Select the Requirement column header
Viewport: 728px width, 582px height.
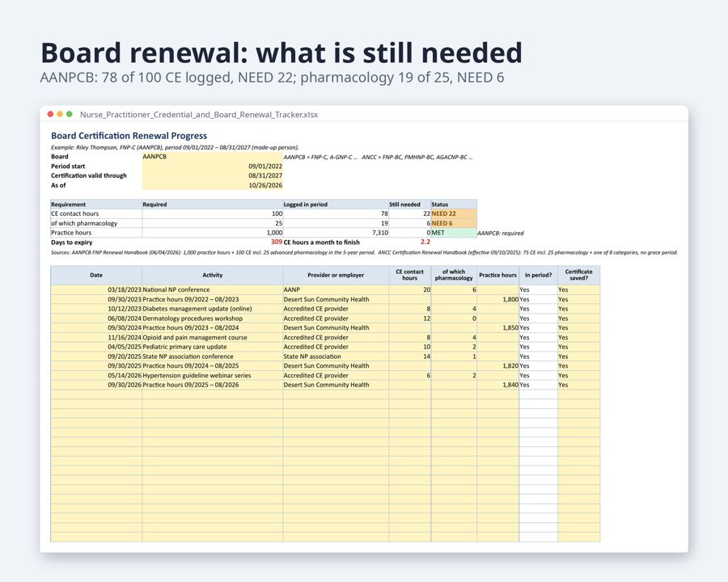pos(96,205)
